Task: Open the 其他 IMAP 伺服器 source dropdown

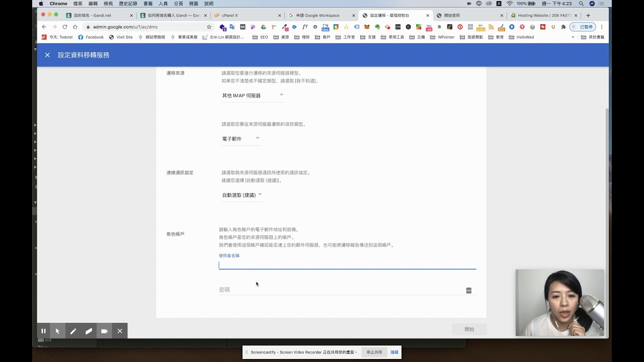Action: (x=253, y=95)
